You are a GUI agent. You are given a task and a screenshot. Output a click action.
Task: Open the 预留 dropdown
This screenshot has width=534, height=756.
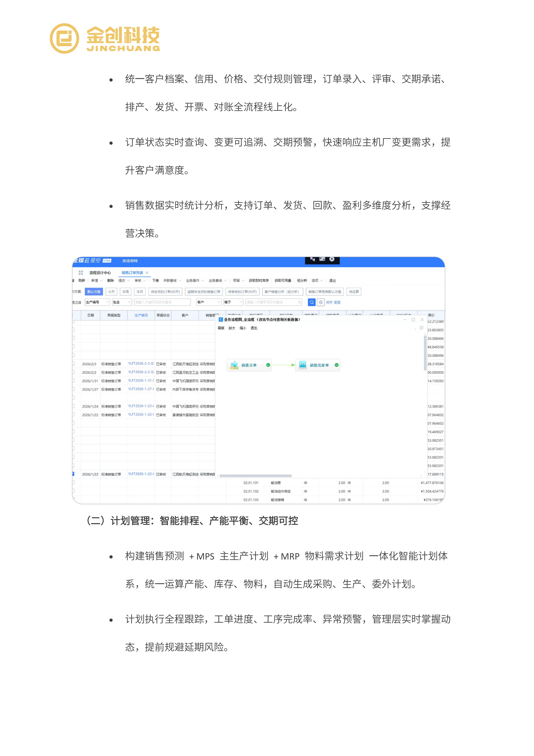239,281
